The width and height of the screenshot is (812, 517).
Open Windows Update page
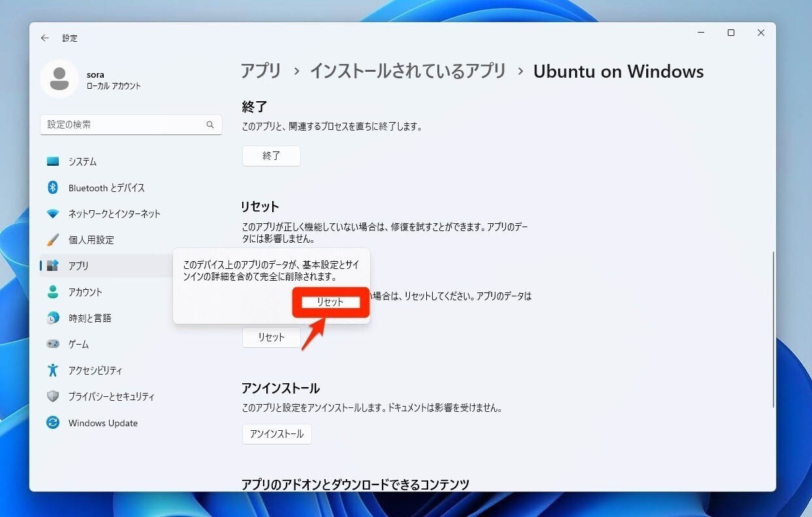coord(131,423)
